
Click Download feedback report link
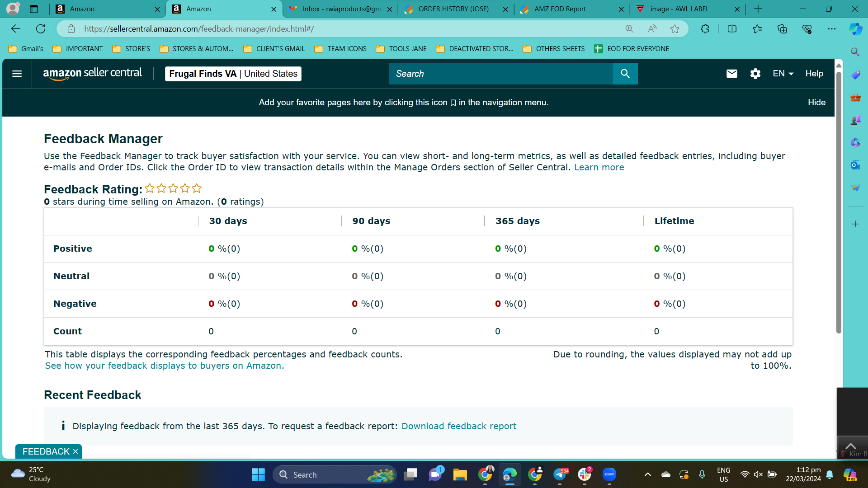tap(459, 426)
